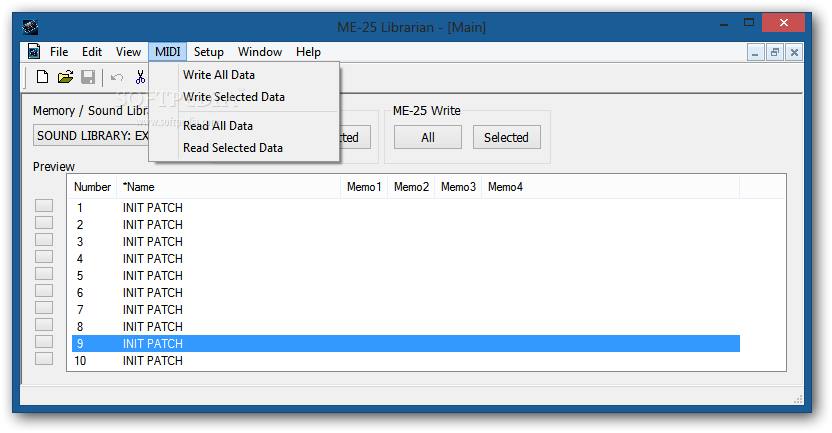Click the preview button beside patch 1

(44, 206)
